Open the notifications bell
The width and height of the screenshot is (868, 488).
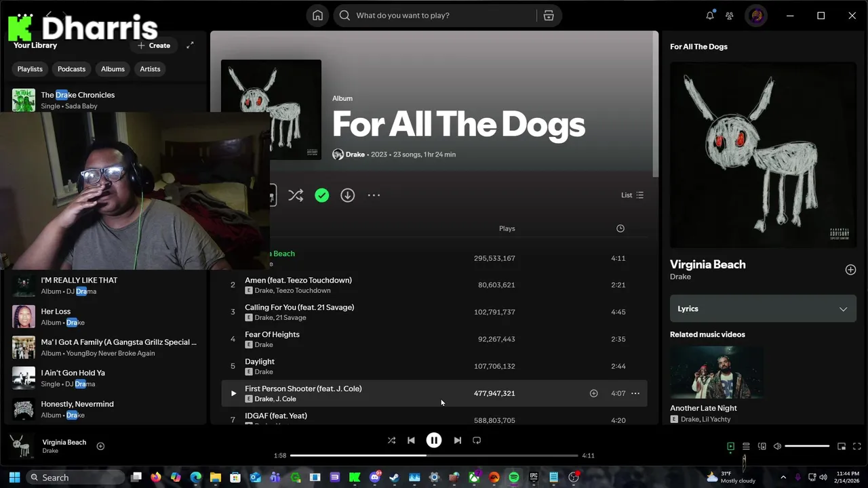pyautogui.click(x=710, y=15)
